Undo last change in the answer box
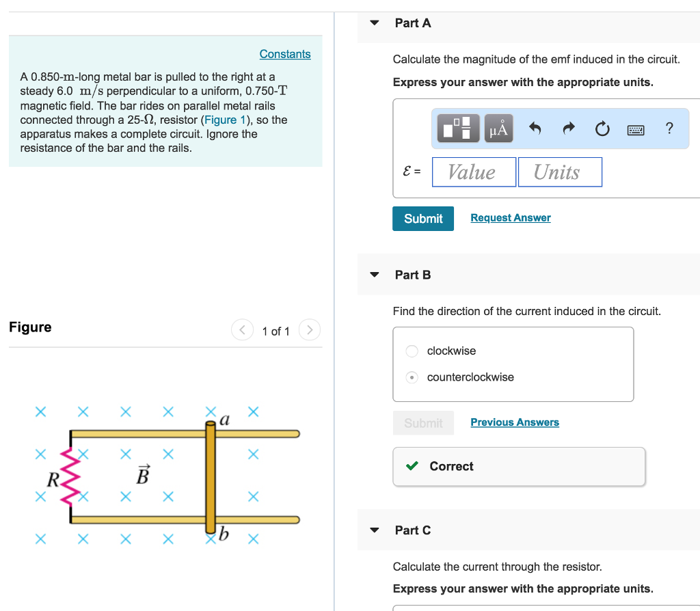Viewport: 700px width, 611px height. (x=536, y=128)
